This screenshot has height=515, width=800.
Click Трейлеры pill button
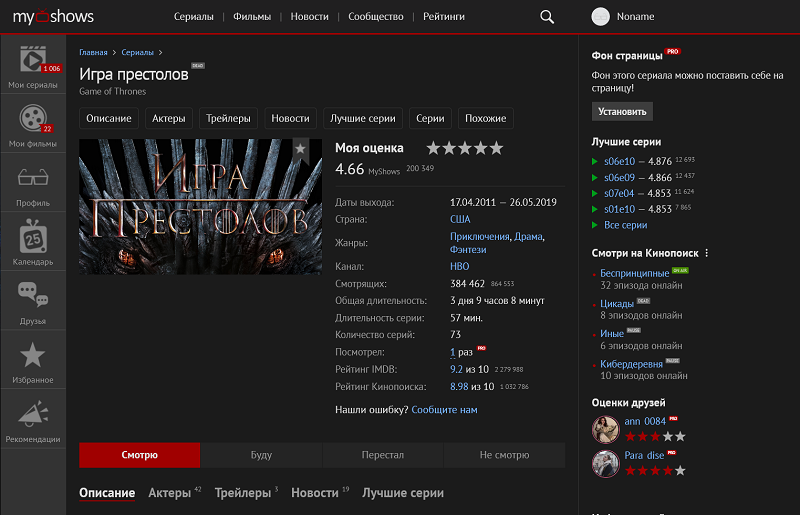coord(229,118)
